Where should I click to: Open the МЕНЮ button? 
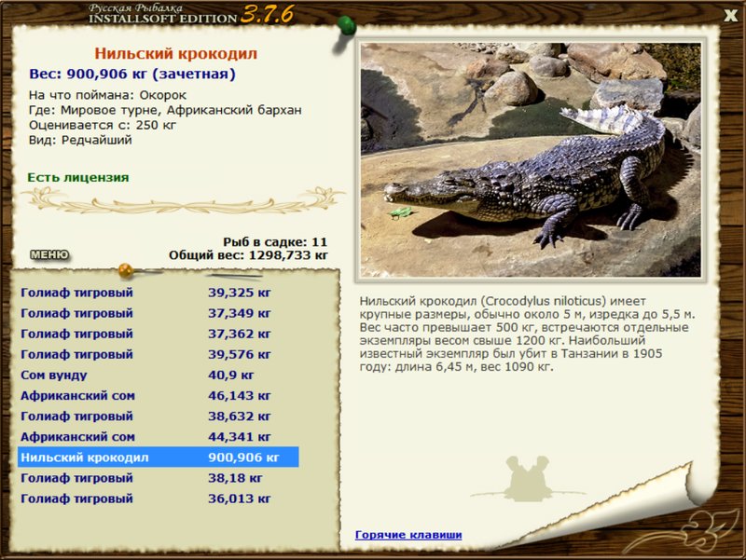49,255
